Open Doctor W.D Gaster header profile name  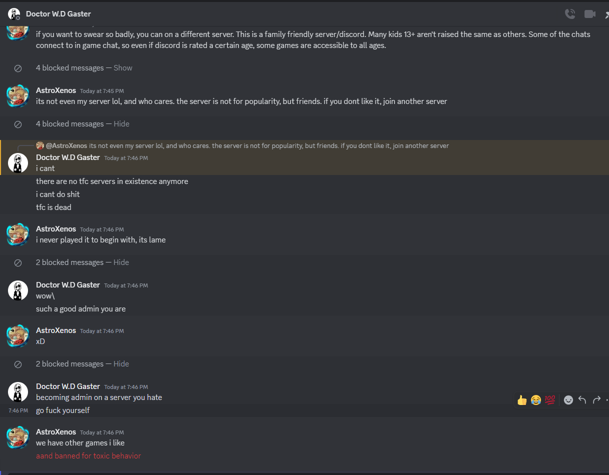tap(58, 14)
